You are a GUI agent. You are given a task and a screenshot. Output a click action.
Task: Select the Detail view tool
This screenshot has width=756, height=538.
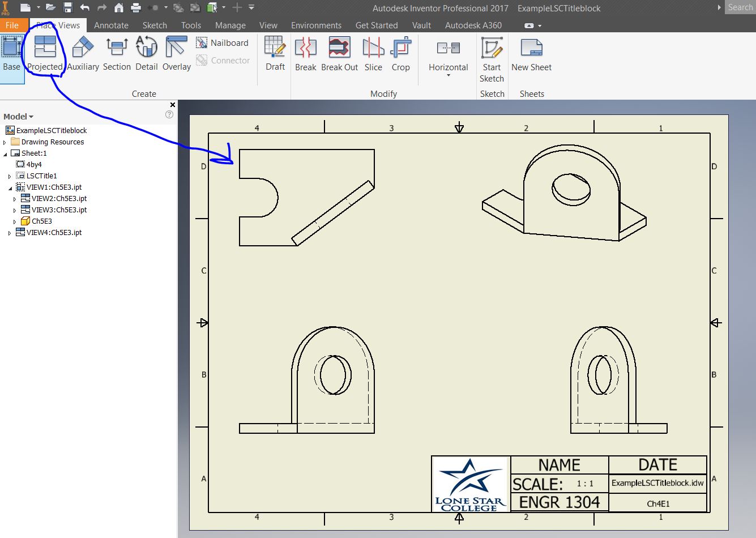pos(146,54)
